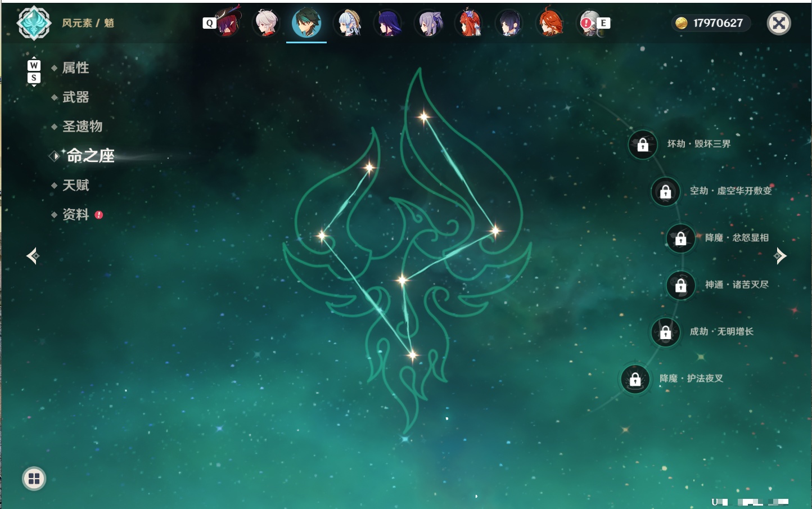812x509 pixels.
Task: Select the white-haired character portrait
Action: (x=267, y=23)
